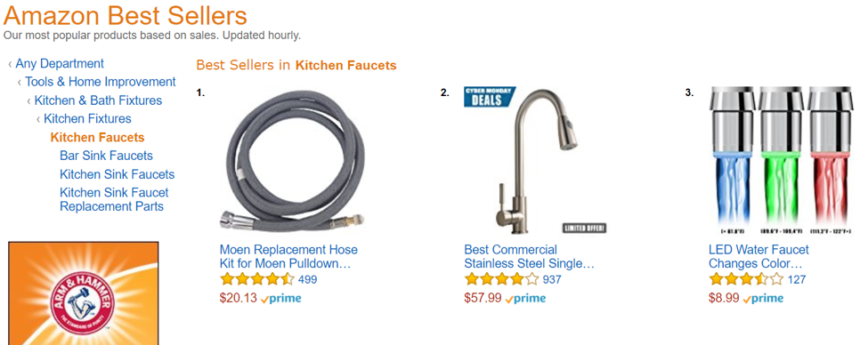
Task: Click the Limited Offer badge
Action: click(585, 228)
